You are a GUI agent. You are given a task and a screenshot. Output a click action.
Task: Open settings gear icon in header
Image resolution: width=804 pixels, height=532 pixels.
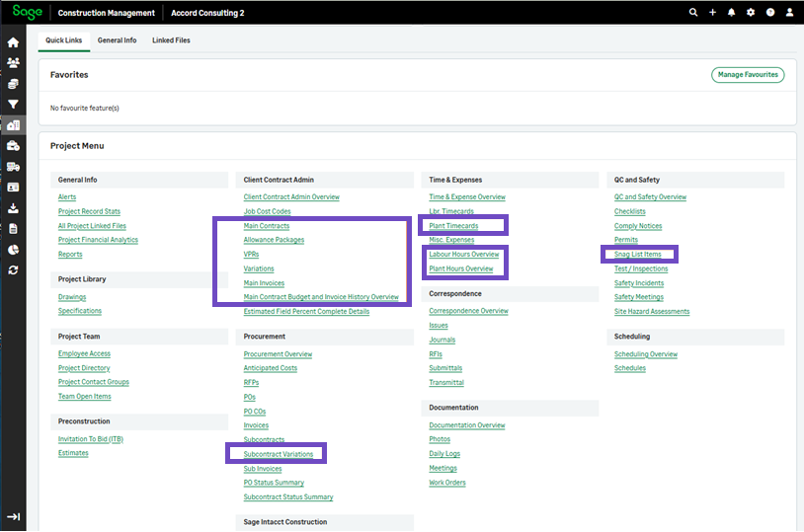click(x=751, y=13)
